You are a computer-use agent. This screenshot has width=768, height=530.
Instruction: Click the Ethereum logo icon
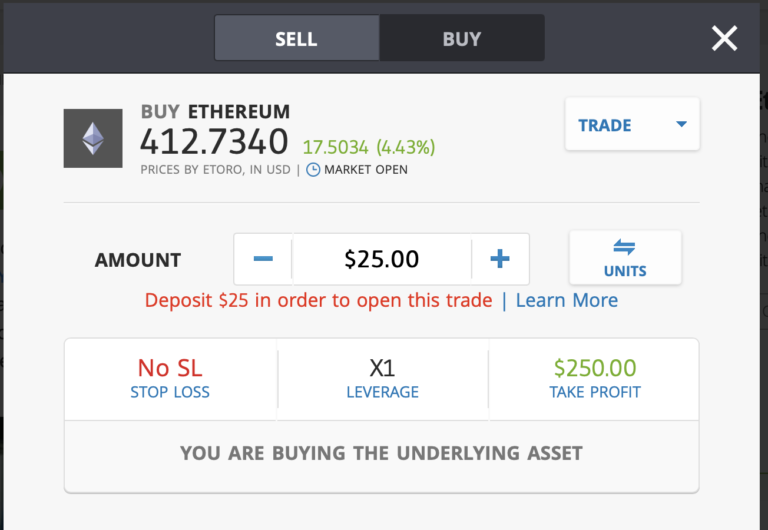click(93, 138)
